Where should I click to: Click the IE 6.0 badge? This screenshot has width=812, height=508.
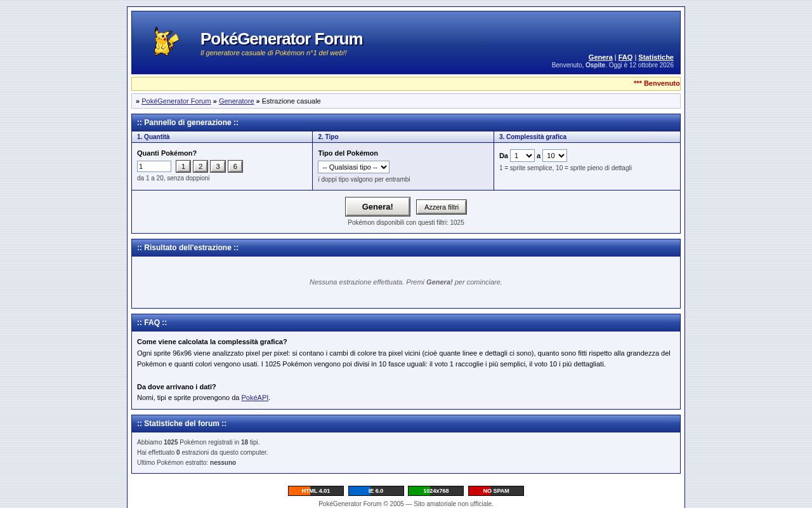coord(376,491)
